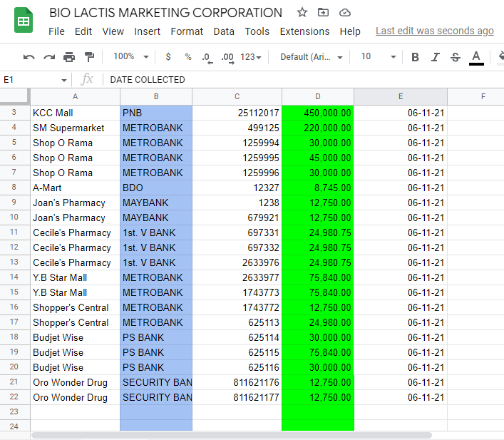Select check number 1743773 cell

tap(237, 292)
